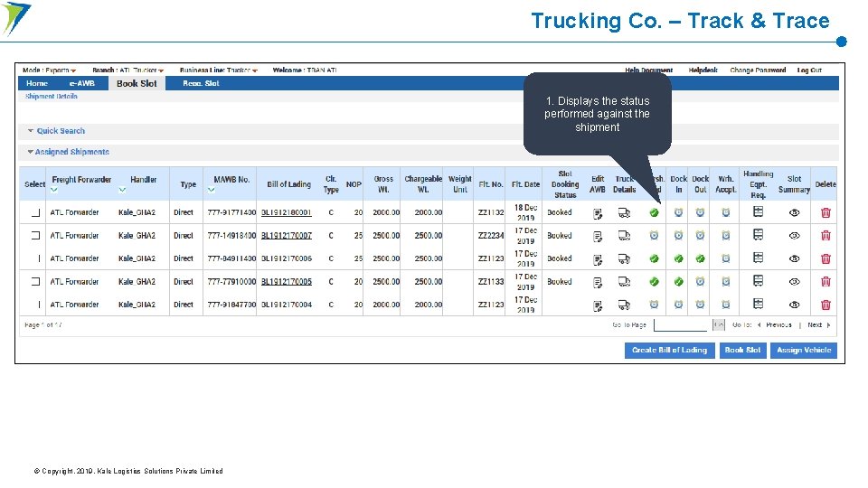Switch to the Reco. Slot tab
The width and height of the screenshot is (868, 488).
[x=201, y=83]
